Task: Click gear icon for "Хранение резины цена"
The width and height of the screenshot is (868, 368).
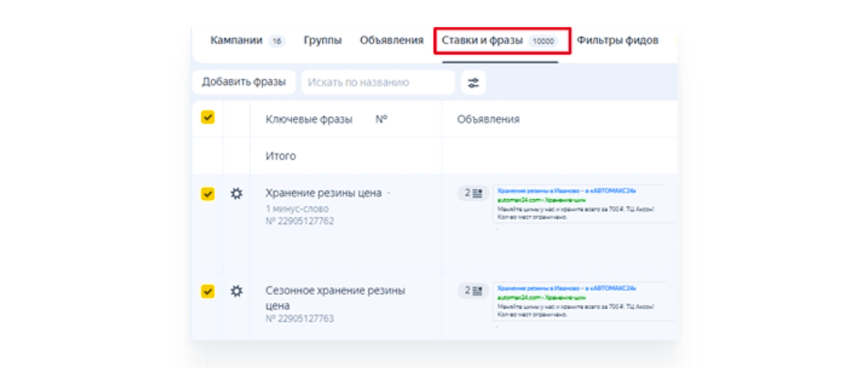Action: point(237,193)
